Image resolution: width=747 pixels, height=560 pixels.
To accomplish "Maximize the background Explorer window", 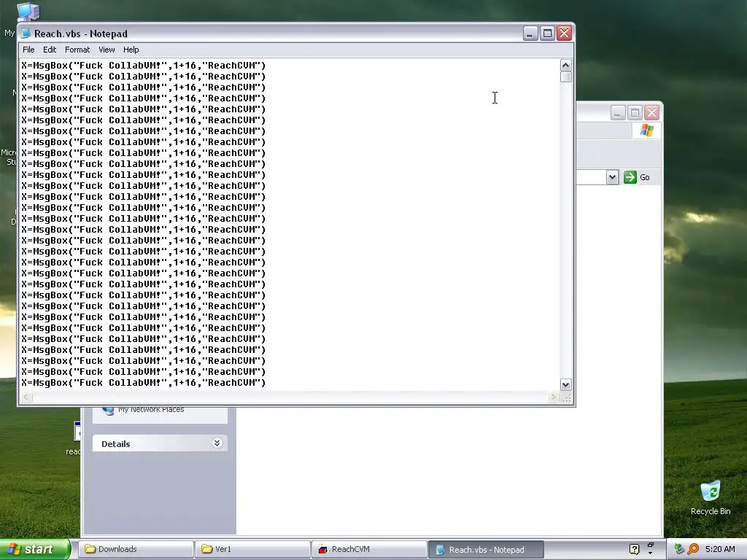I will tap(635, 113).
